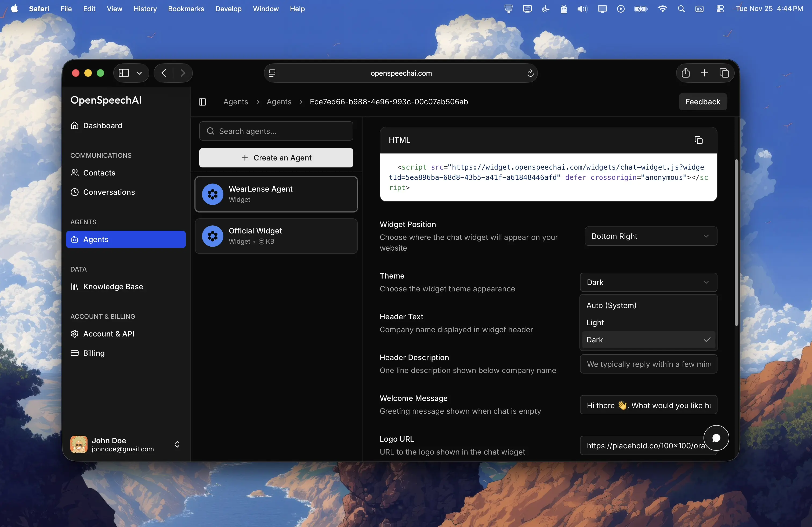
Task: Click the OpenSpeechAI logo text
Action: pyautogui.click(x=106, y=100)
